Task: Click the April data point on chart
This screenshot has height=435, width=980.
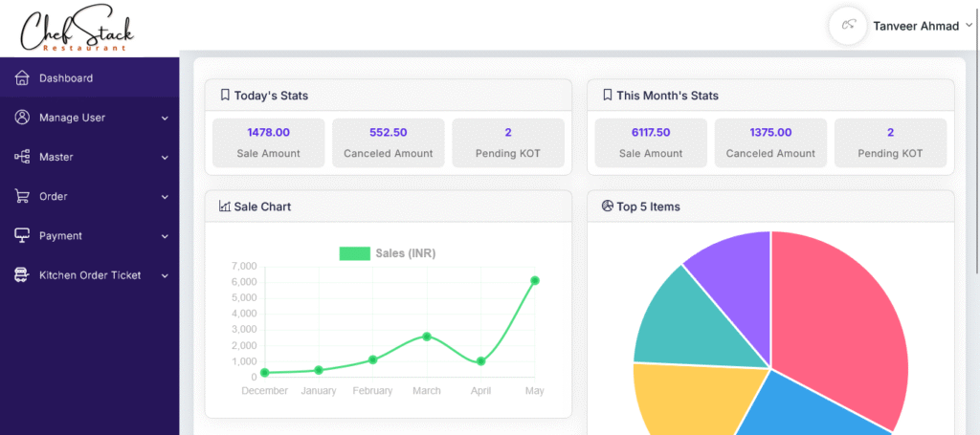Action: [x=480, y=361]
